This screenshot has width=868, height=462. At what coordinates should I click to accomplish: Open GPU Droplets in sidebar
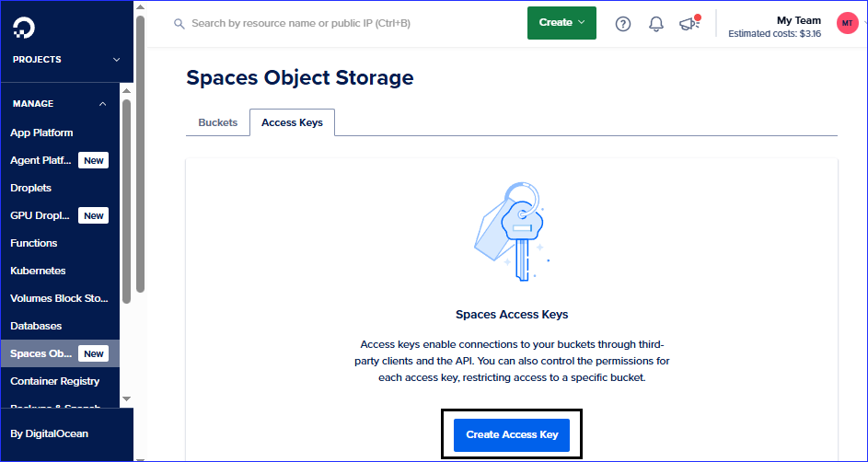(40, 215)
